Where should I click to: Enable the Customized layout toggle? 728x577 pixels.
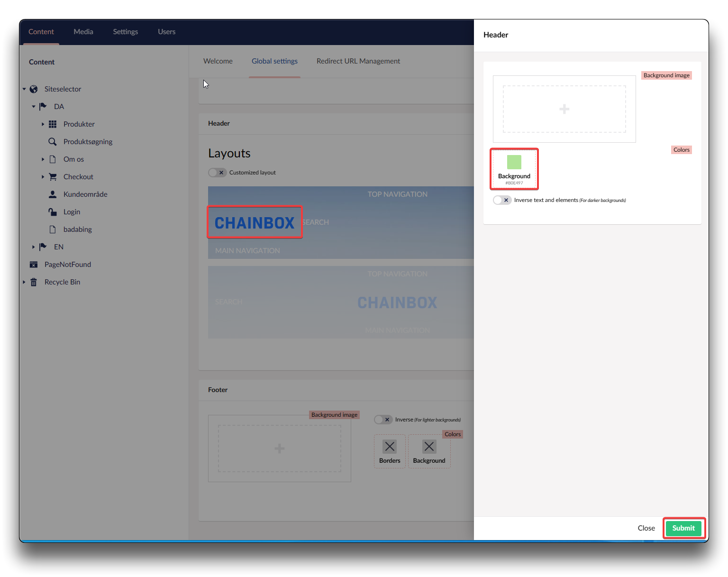[217, 173]
